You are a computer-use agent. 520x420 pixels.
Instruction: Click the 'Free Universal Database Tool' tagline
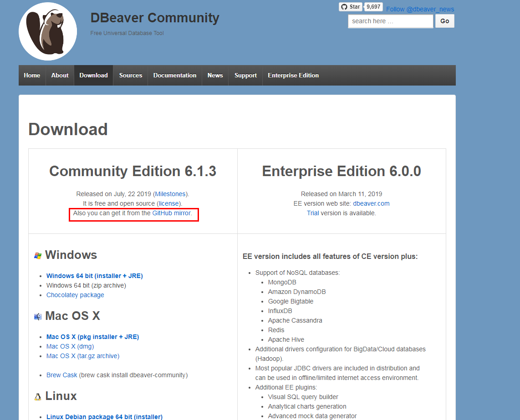pyautogui.click(x=127, y=33)
